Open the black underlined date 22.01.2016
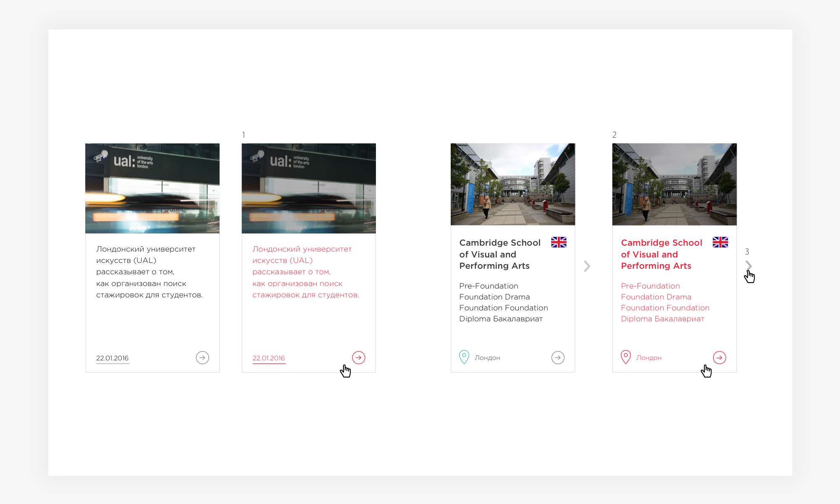This screenshot has width=840, height=504. click(112, 358)
